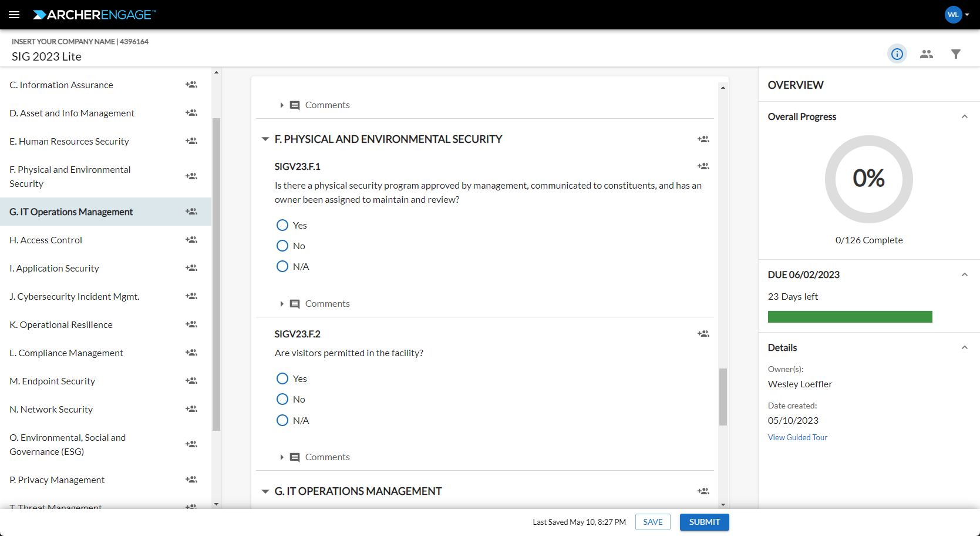This screenshot has height=536, width=980.
Task: Click the info icon in the header
Action: click(x=897, y=53)
